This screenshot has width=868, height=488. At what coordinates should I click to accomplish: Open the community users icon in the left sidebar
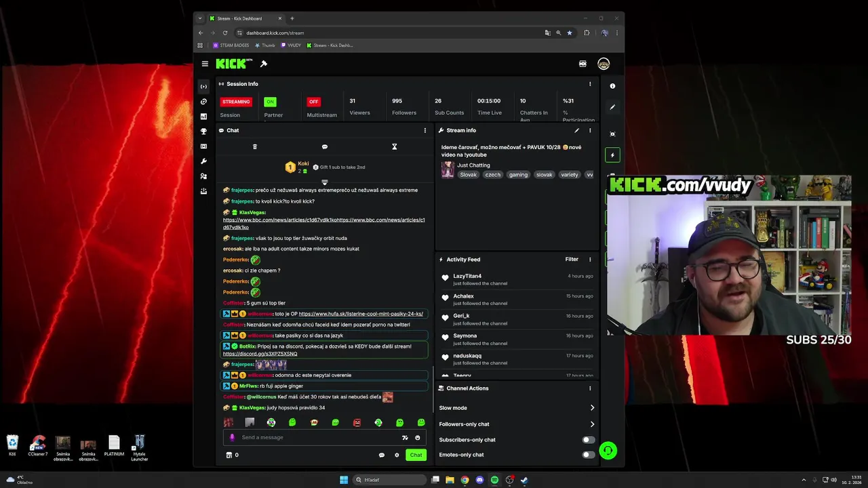[x=203, y=176]
